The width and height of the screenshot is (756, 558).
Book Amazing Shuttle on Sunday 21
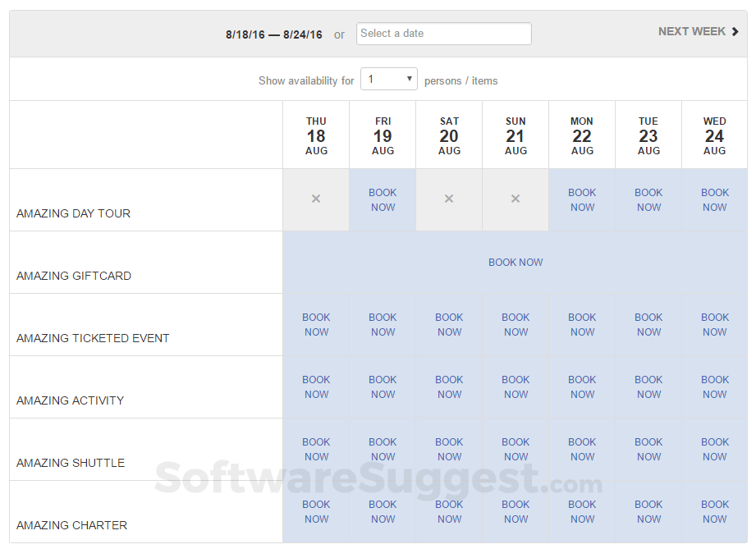click(x=515, y=450)
